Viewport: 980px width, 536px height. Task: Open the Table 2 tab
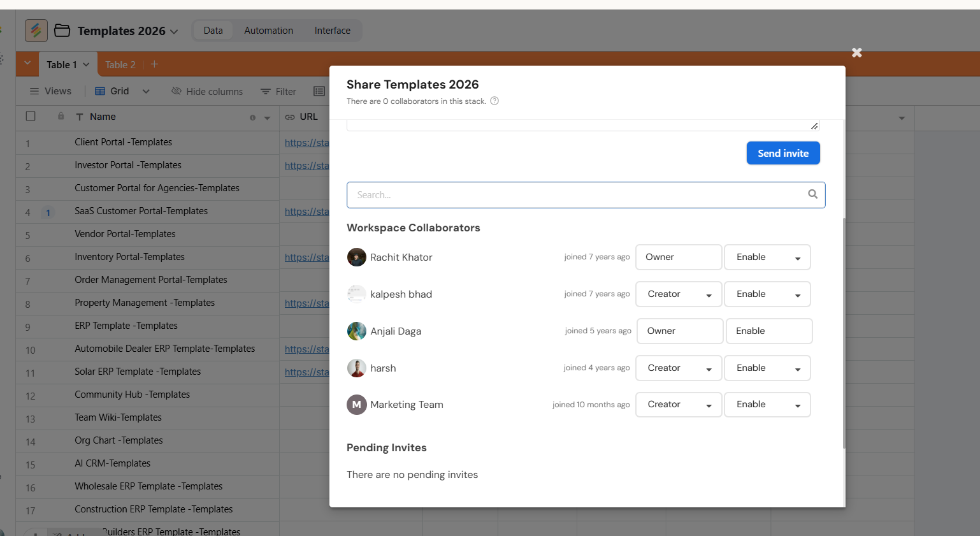point(120,64)
